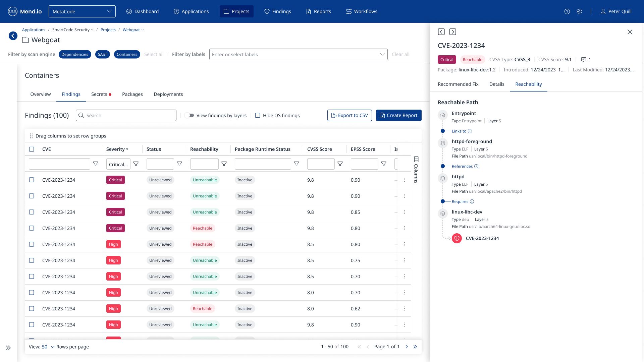Image resolution: width=644 pixels, height=362 pixels.
Task: Open the Enter or select labels dropdown
Action: point(299,54)
